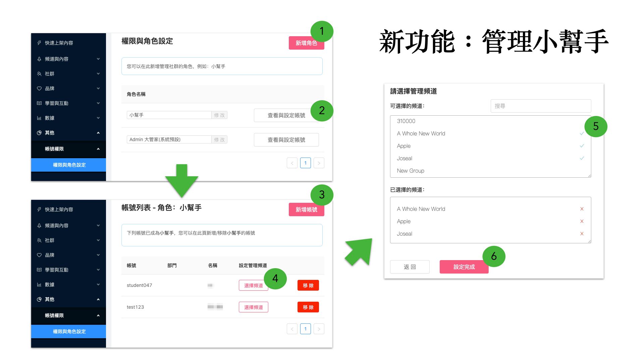644x362 pixels.
Task: Click the people icon beside 社群 in bottom sidebar
Action: tap(39, 240)
